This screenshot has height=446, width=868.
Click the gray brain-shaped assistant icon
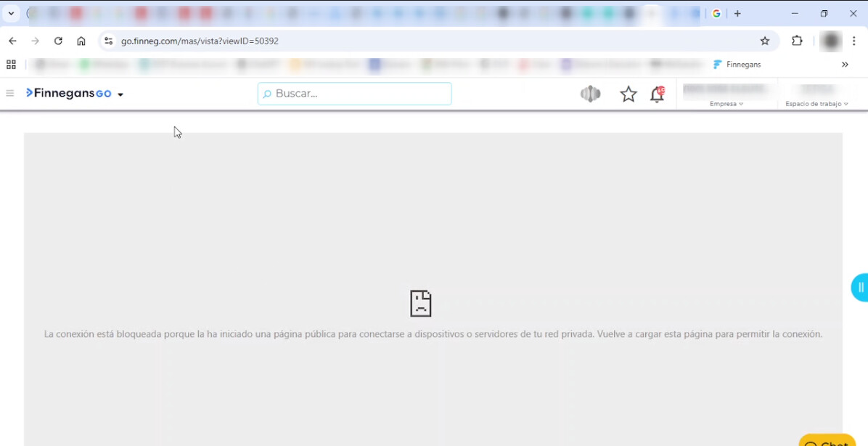[590, 94]
